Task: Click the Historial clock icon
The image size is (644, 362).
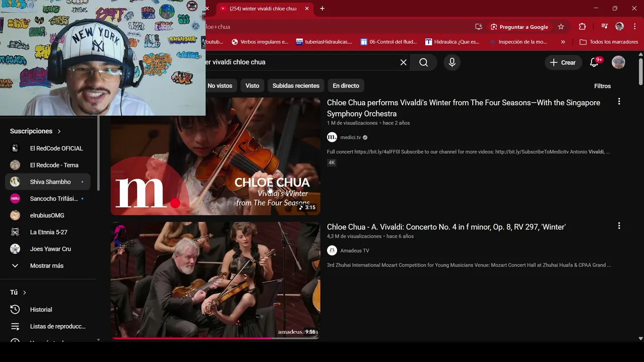Action: pyautogui.click(x=15, y=310)
